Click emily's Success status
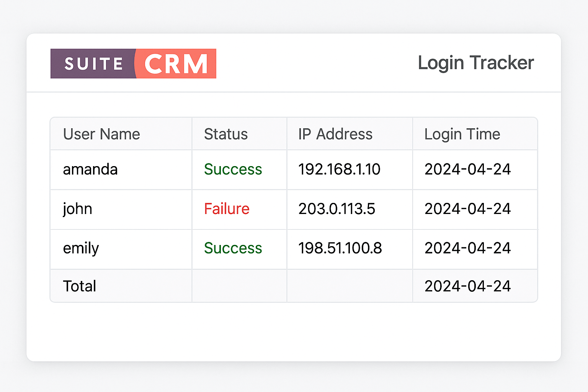This screenshot has height=392, width=588. coord(233,248)
